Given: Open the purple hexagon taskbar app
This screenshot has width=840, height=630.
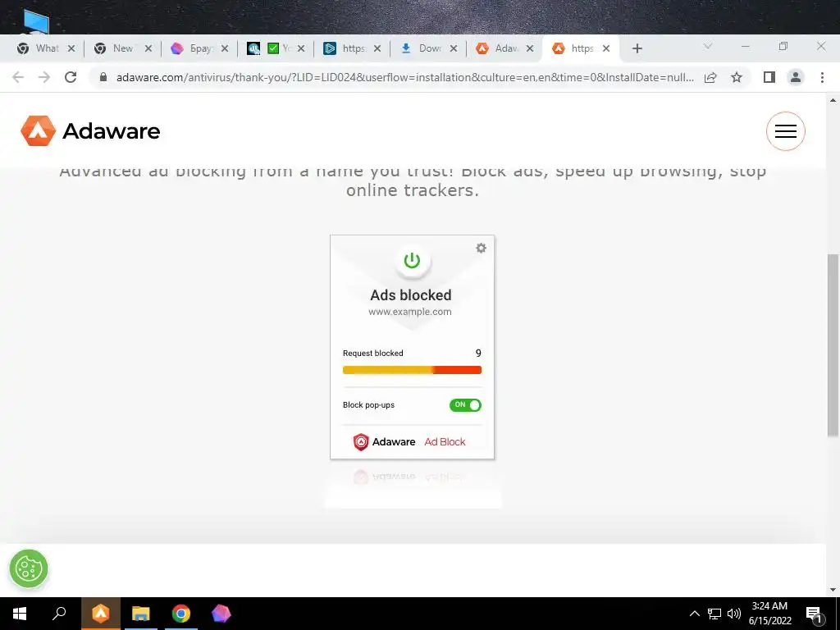Looking at the screenshot, I should point(221,614).
